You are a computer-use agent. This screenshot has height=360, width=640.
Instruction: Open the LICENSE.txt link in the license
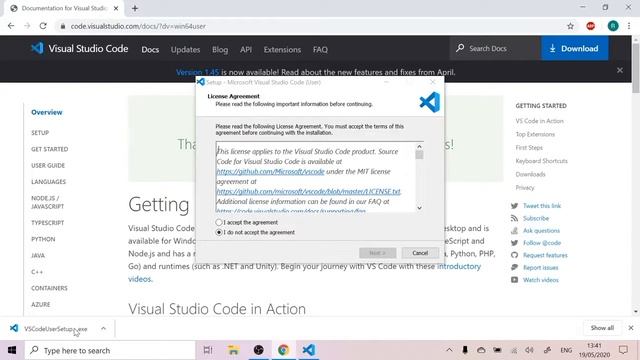(309, 191)
